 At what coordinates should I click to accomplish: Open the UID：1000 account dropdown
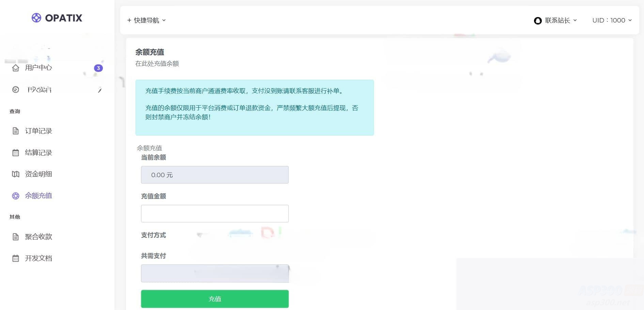point(612,20)
